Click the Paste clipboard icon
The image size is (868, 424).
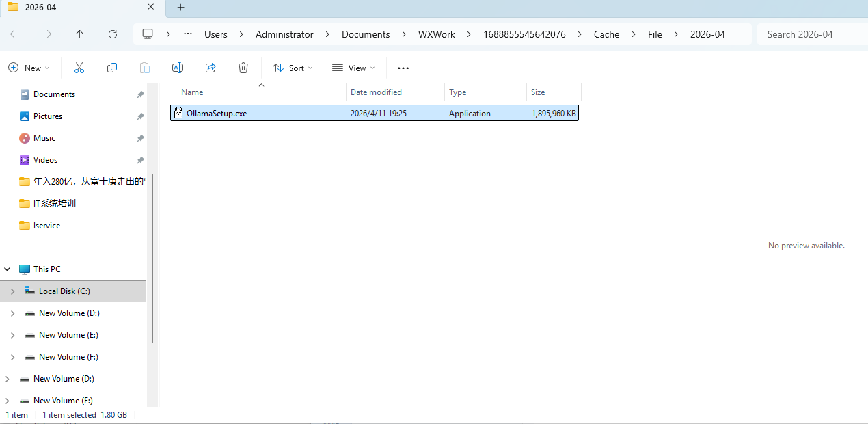[145, 68]
